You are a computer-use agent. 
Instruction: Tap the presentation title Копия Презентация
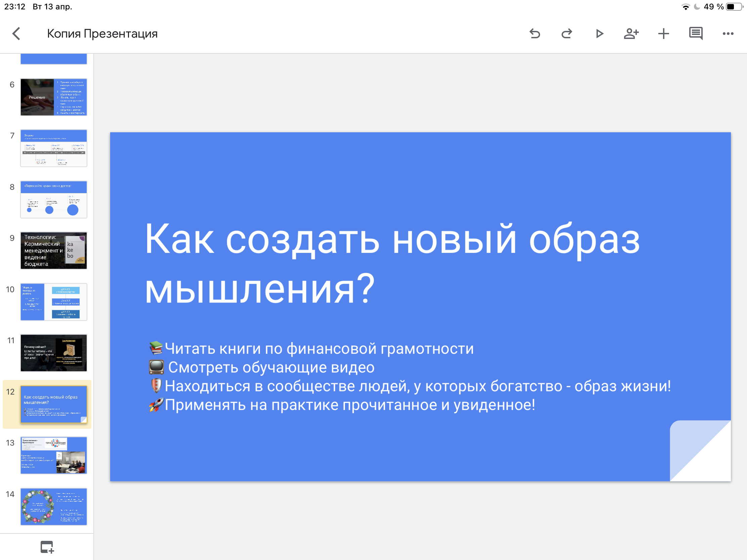[x=102, y=34]
